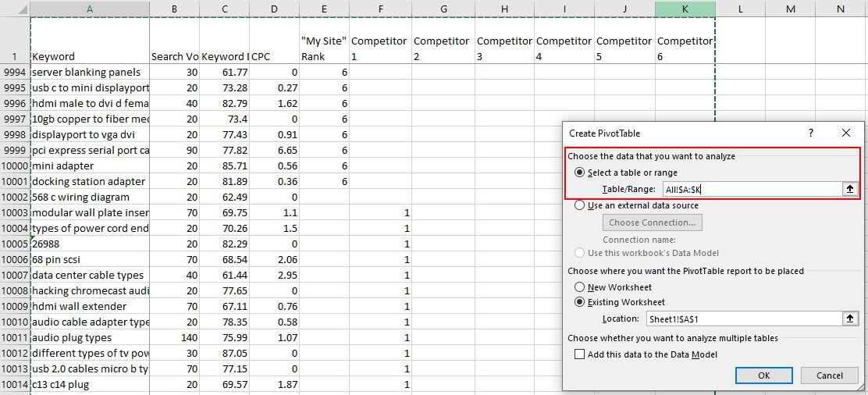
Task: Click the OK button
Action: click(x=763, y=375)
